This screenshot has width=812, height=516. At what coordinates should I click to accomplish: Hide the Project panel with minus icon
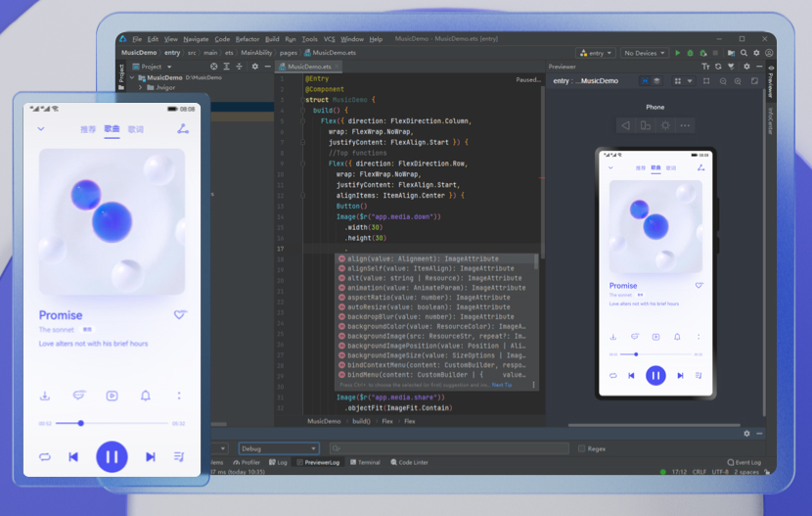(x=268, y=67)
